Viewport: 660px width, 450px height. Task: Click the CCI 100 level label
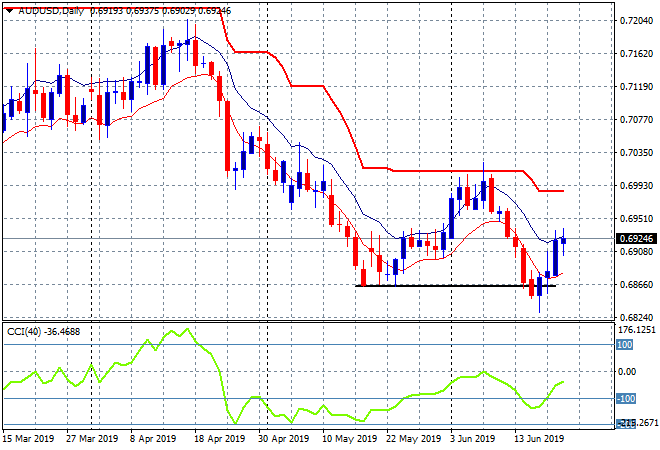point(625,345)
